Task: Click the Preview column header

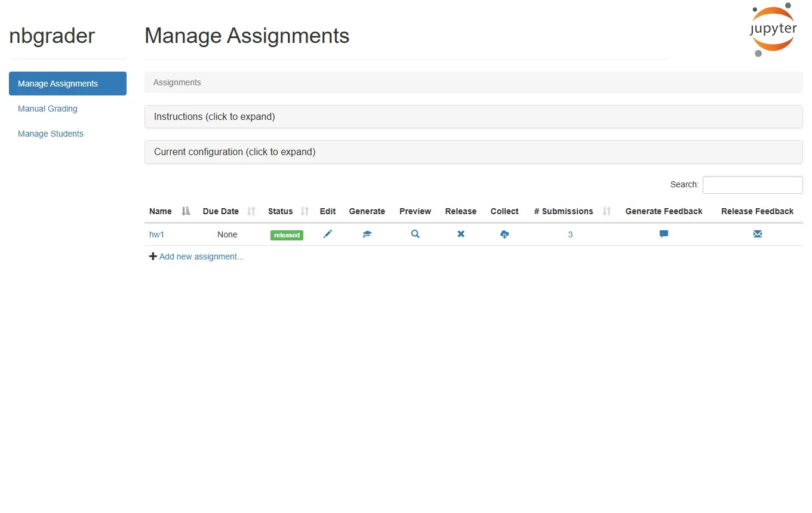Action: pos(416,211)
